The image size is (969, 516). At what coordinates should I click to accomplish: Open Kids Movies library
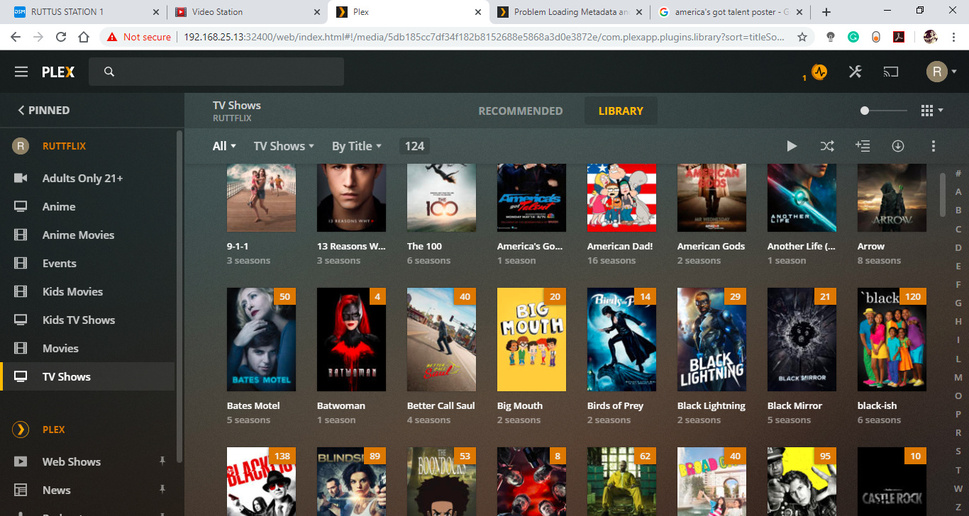(72, 292)
